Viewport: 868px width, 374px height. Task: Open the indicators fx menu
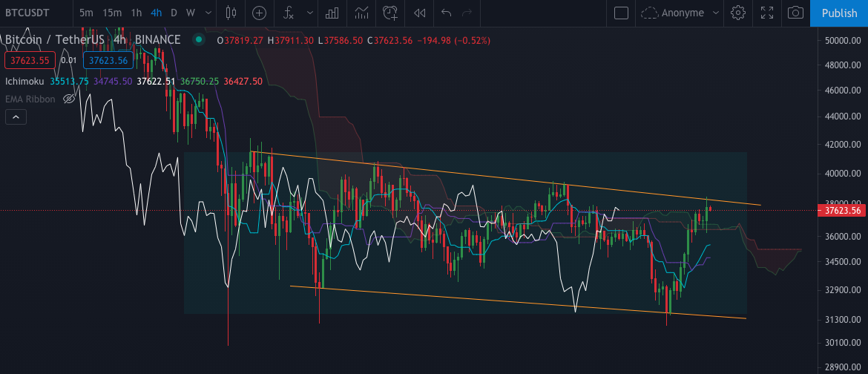tap(289, 13)
